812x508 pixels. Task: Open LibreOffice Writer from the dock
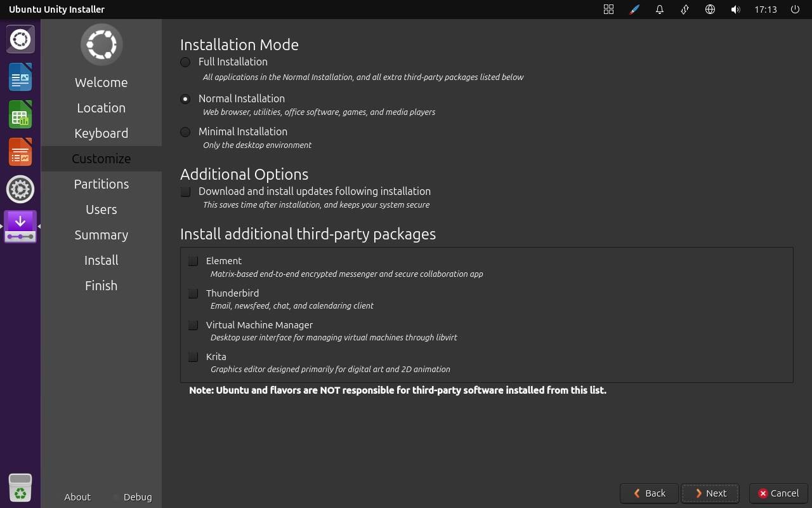coord(20,77)
